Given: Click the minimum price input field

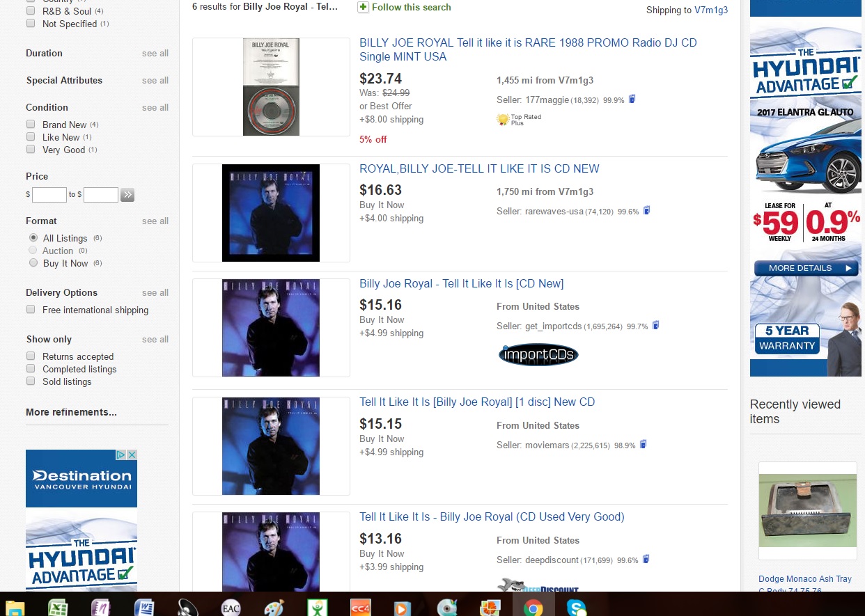Looking at the screenshot, I should pyautogui.click(x=49, y=195).
